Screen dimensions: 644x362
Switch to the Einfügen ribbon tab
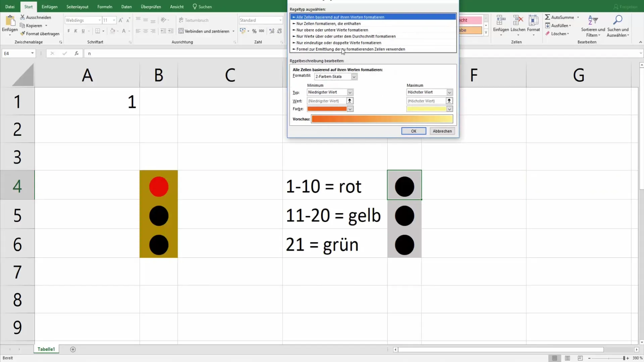49,7
